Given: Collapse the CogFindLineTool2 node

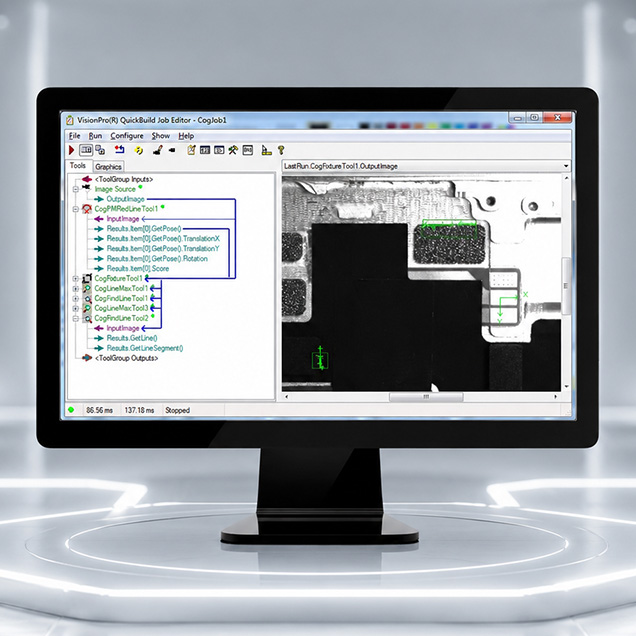Looking at the screenshot, I should tap(75, 319).
